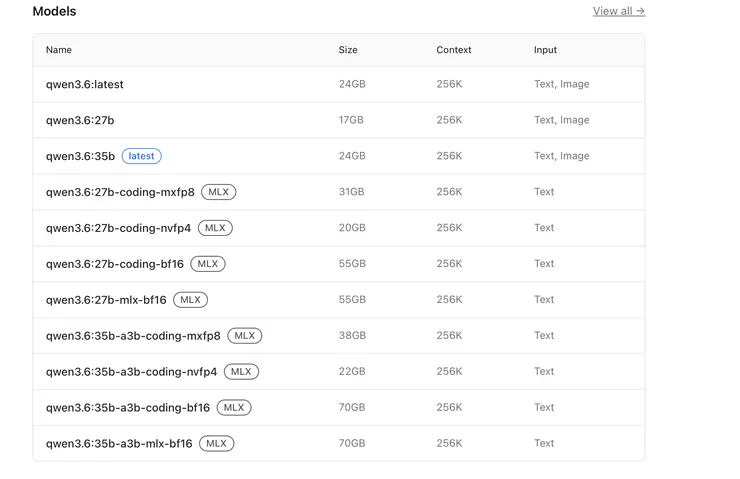Click MLX badge beside qwen3.6:27b-coding-nvfp4
The height and width of the screenshot is (479, 740).
click(215, 228)
